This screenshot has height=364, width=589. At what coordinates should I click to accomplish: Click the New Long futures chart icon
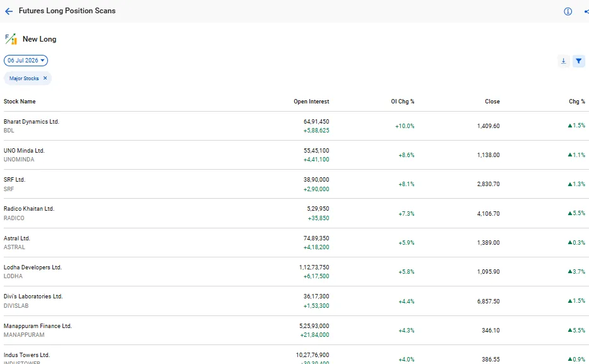click(x=11, y=39)
